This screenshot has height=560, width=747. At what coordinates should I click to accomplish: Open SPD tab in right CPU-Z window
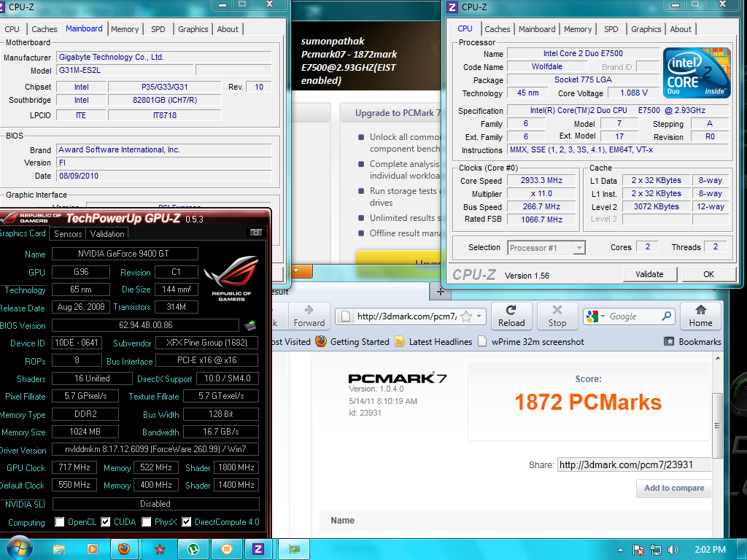point(611,29)
